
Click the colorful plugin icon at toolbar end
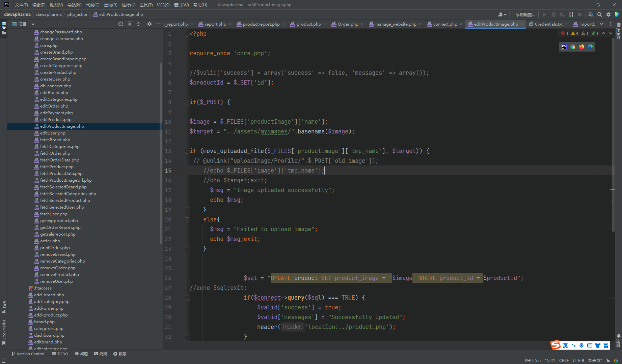click(x=617, y=14)
